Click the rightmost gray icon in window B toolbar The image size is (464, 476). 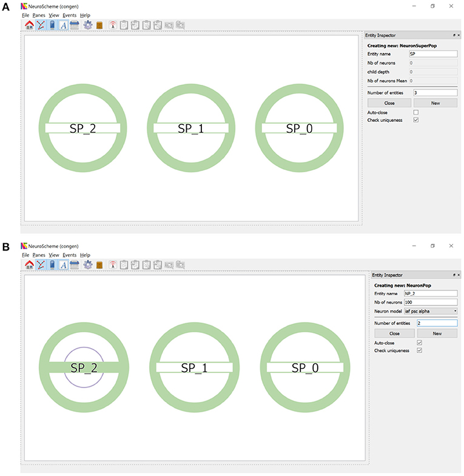pyautogui.click(x=180, y=265)
